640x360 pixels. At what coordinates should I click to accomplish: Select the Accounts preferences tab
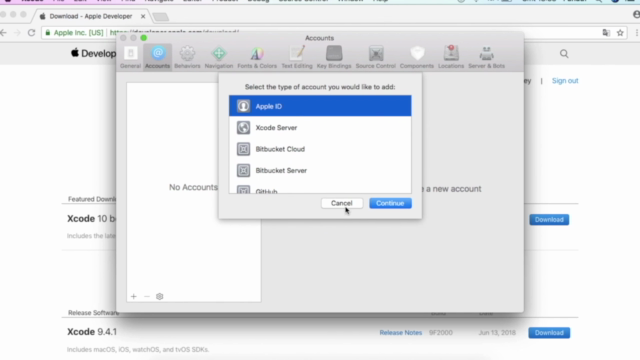(x=157, y=57)
